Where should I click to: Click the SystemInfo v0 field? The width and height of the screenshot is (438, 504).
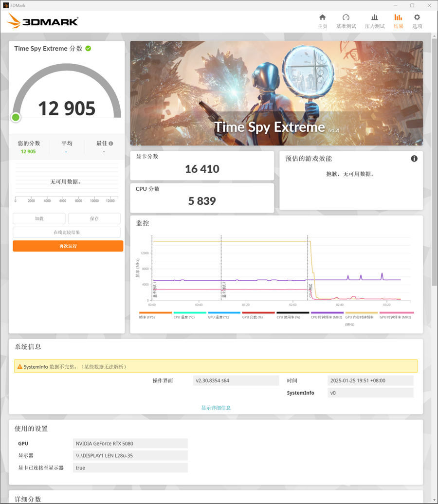click(370, 393)
